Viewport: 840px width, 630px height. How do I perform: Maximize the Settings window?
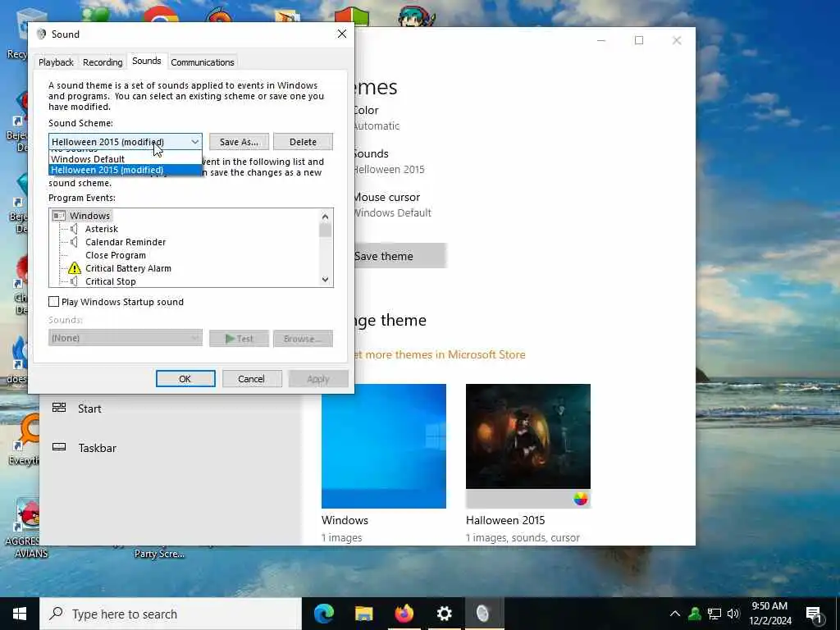pos(638,40)
